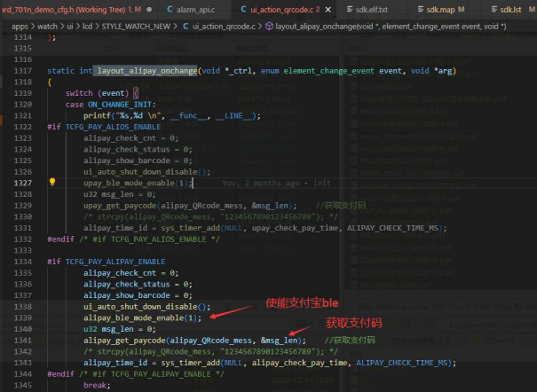This screenshot has height=392, width=537.
Task: Click 'upay_ble_mode_enable(1);' on line 1327
Action: pos(138,183)
